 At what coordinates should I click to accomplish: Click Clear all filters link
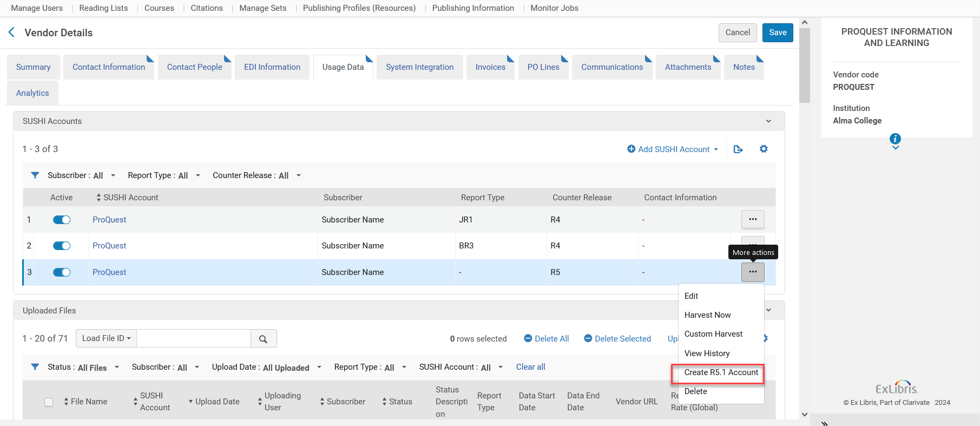coord(530,367)
